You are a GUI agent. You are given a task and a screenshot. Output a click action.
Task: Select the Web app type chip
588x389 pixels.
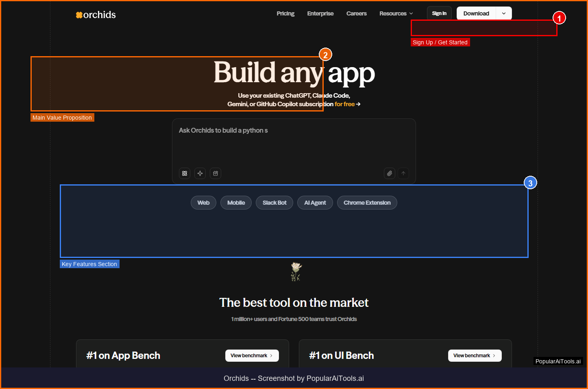[x=203, y=203]
